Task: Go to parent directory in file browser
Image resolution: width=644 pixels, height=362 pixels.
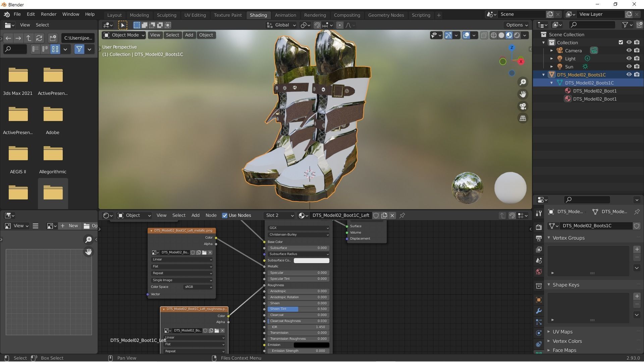Action: (29, 38)
